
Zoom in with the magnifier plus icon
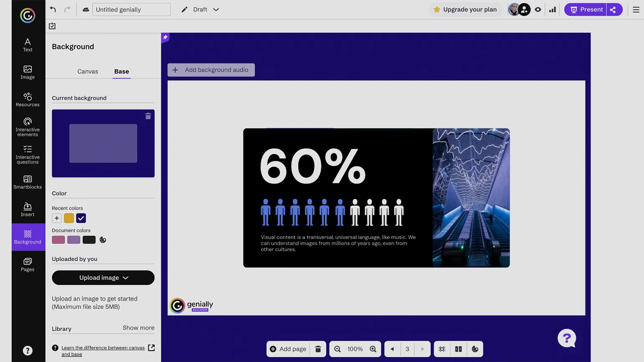(x=373, y=349)
